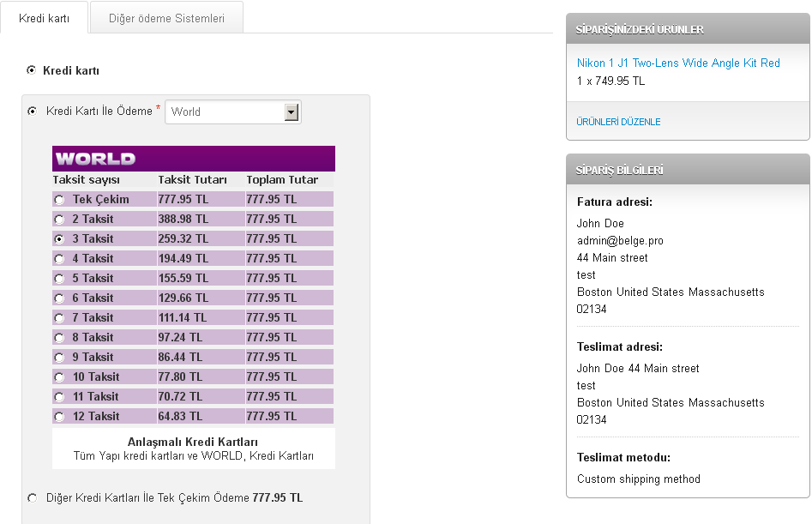Choose the 10 Taksit installment option

(x=59, y=377)
